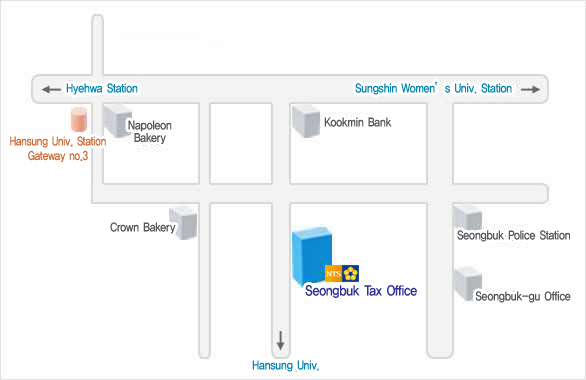Viewport: 586px width, 380px height.
Task: Click the Seongbuk-gu Office building icon
Action: click(x=468, y=283)
